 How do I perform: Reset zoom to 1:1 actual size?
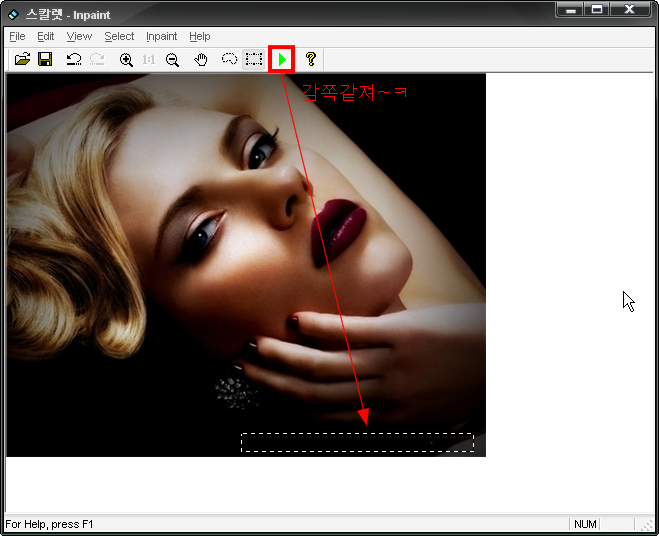click(x=149, y=60)
